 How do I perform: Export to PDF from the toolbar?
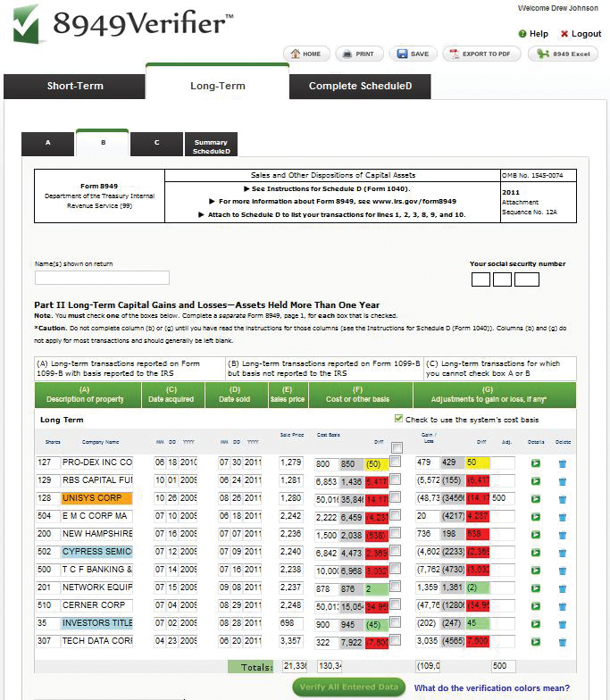click(481, 54)
